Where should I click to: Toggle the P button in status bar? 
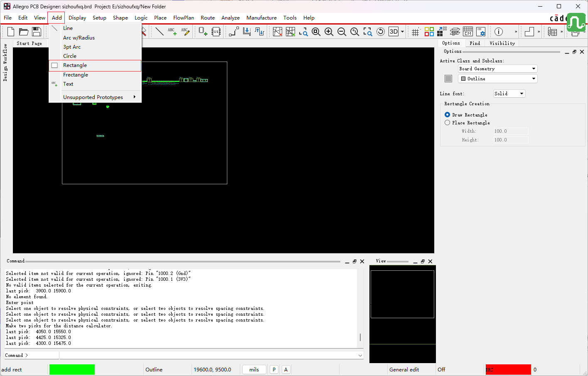pyautogui.click(x=274, y=369)
